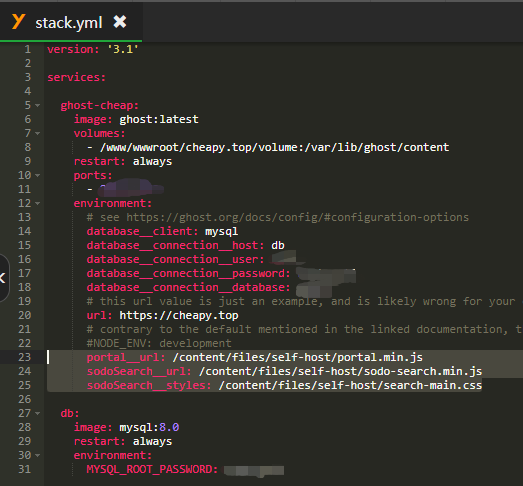
Task: Collapse the environment block at line 12
Action: click(x=37, y=203)
